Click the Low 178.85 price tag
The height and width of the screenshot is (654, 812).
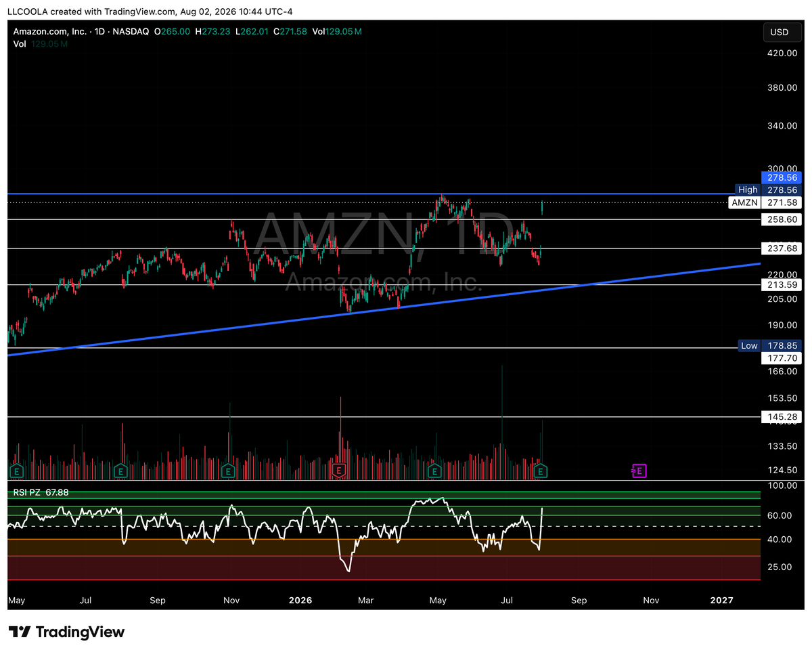coord(769,345)
